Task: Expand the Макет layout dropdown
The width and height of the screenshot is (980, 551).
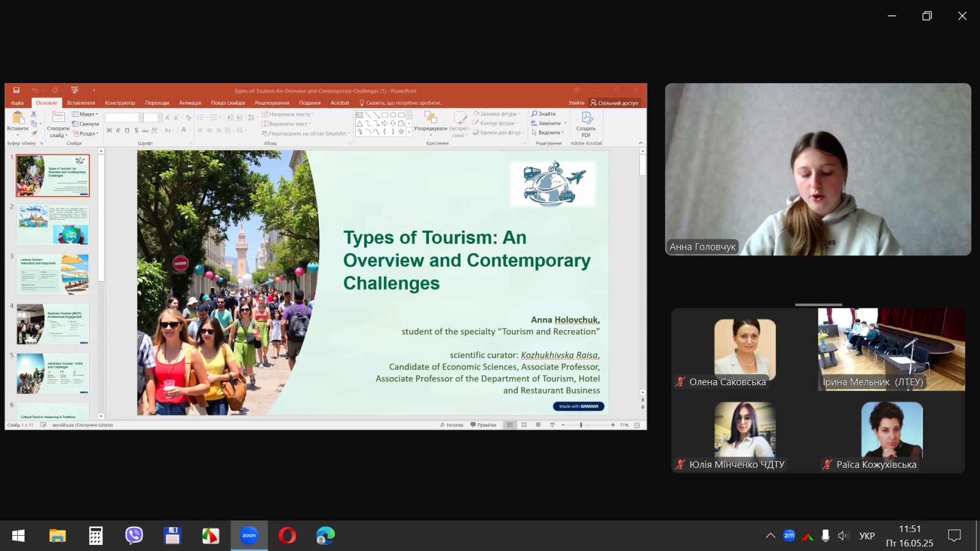Action: coord(85,114)
